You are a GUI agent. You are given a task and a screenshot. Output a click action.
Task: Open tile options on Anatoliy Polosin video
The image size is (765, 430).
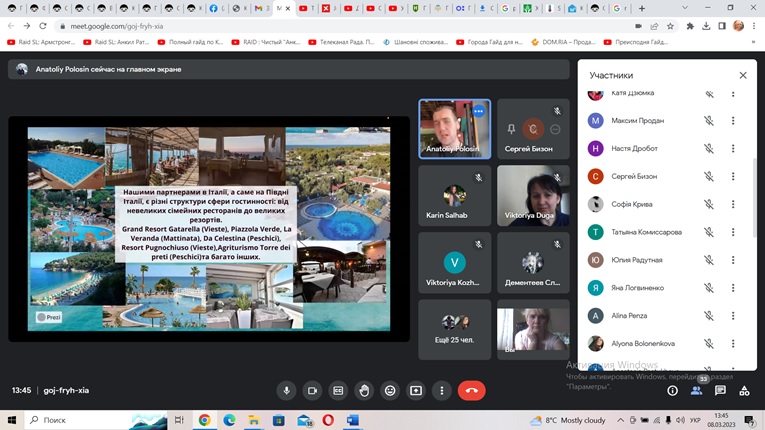[x=479, y=111]
